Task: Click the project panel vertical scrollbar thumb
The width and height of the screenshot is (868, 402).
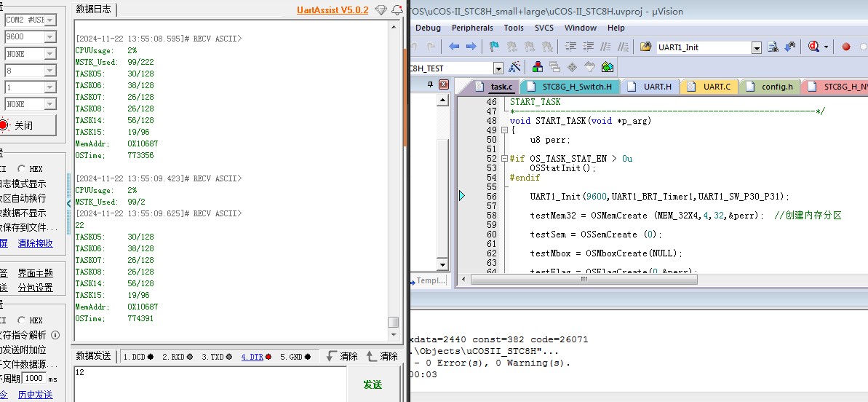Action: [x=442, y=197]
